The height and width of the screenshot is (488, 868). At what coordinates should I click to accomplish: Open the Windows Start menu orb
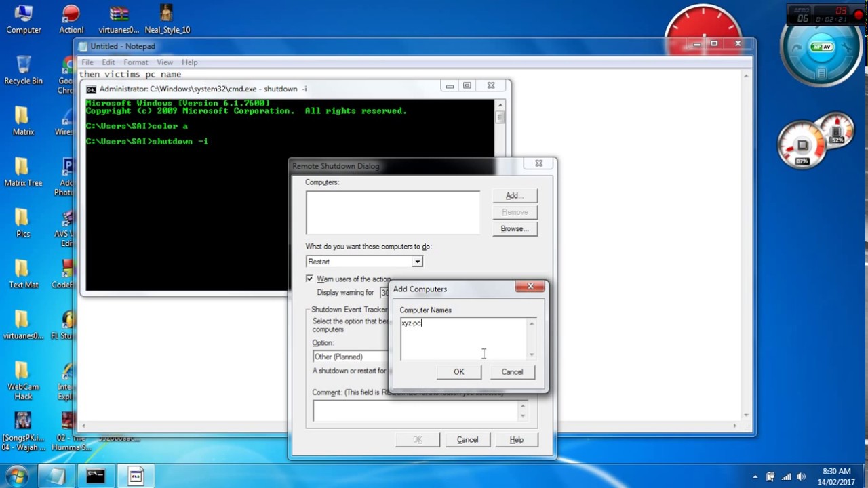16,476
